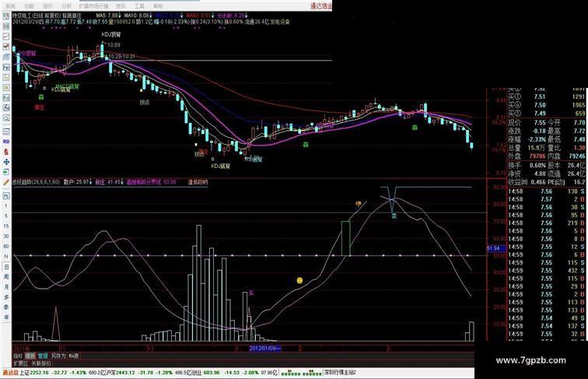Click the 深圳行情主站 server status
The width and height of the screenshot is (588, 379).
click(339, 373)
